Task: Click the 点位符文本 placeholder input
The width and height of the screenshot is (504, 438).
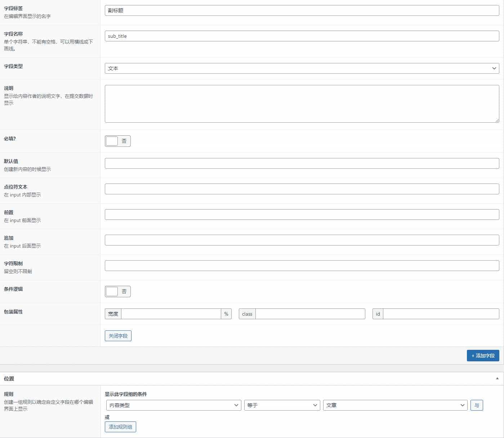Action: pyautogui.click(x=302, y=189)
